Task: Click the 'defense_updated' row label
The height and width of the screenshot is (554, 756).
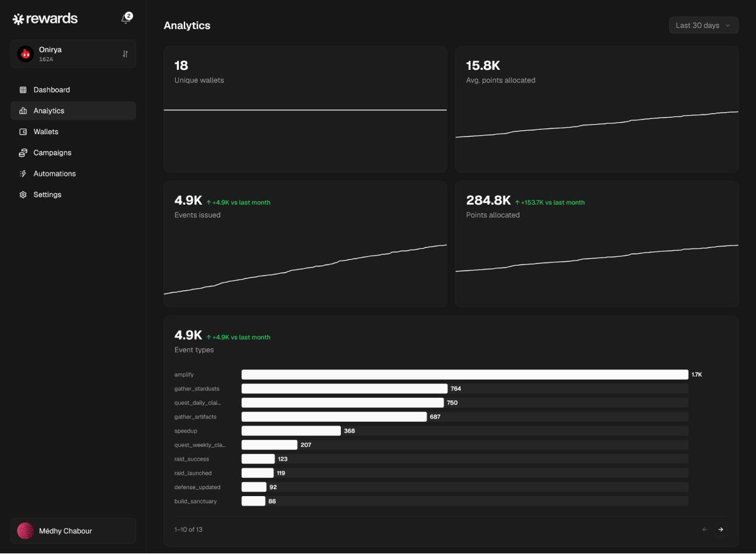Action: 197,487
